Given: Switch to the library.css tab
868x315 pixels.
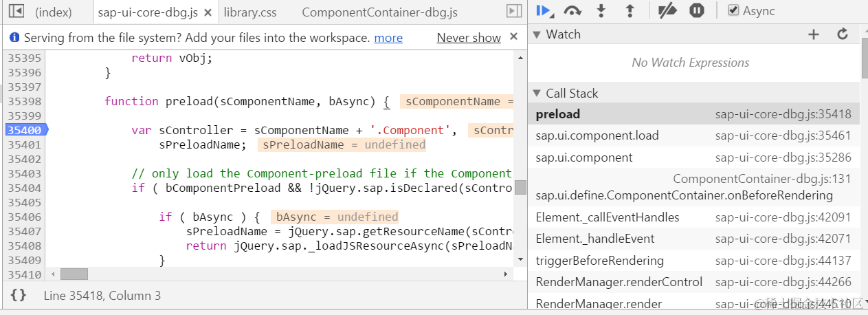Looking at the screenshot, I should (x=249, y=12).
